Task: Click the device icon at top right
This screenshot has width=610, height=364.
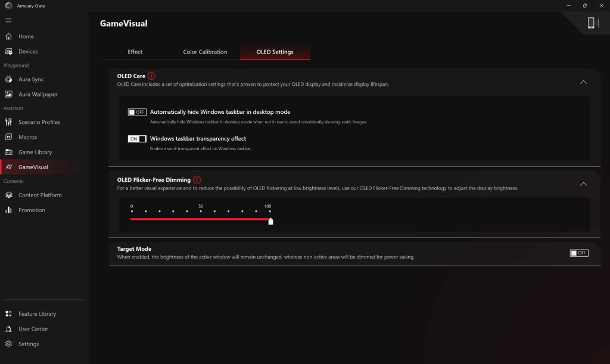Action: tap(593, 23)
